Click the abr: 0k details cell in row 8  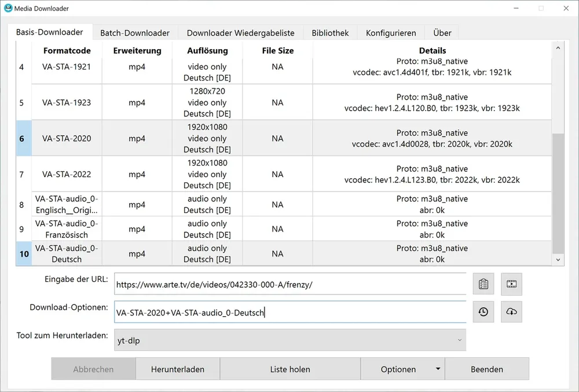432,204
